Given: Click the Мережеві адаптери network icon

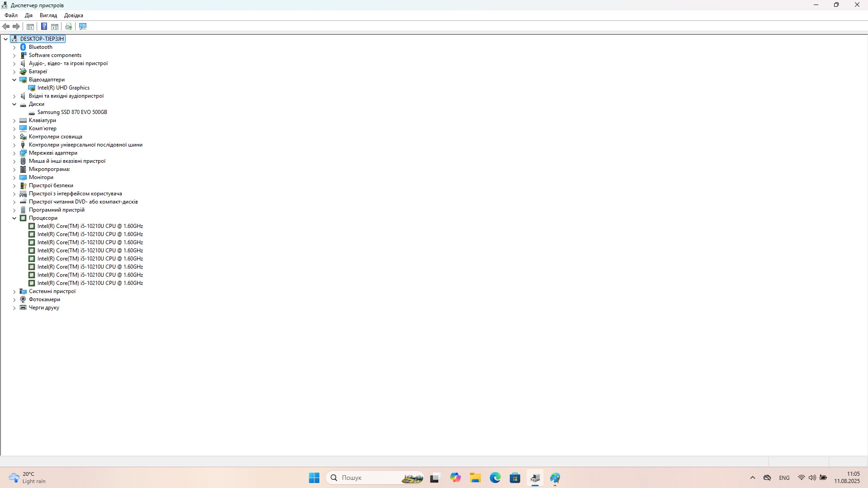Looking at the screenshot, I should coord(23,153).
